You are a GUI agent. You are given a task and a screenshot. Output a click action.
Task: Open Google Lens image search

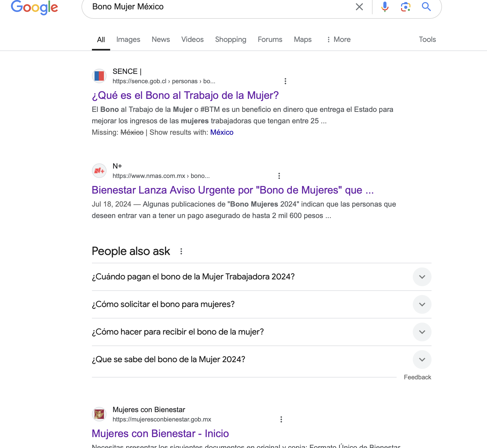[x=405, y=7]
